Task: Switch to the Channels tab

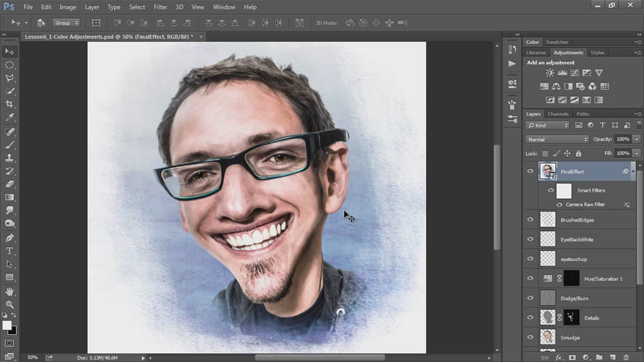Action: pyautogui.click(x=558, y=114)
